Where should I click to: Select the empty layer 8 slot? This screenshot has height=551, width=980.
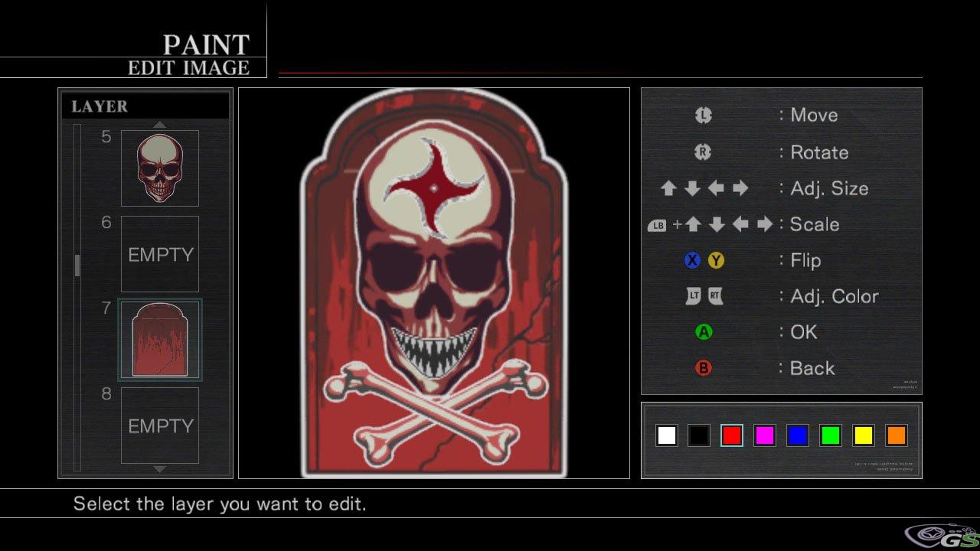click(160, 425)
